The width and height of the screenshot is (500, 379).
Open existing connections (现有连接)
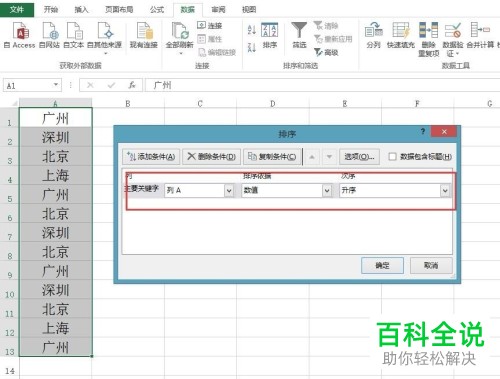[x=144, y=35]
